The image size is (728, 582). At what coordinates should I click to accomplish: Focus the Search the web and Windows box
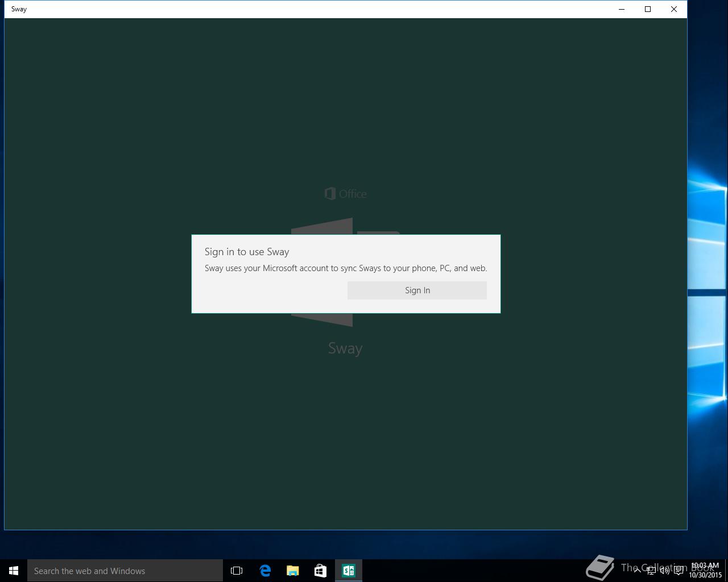(x=125, y=571)
